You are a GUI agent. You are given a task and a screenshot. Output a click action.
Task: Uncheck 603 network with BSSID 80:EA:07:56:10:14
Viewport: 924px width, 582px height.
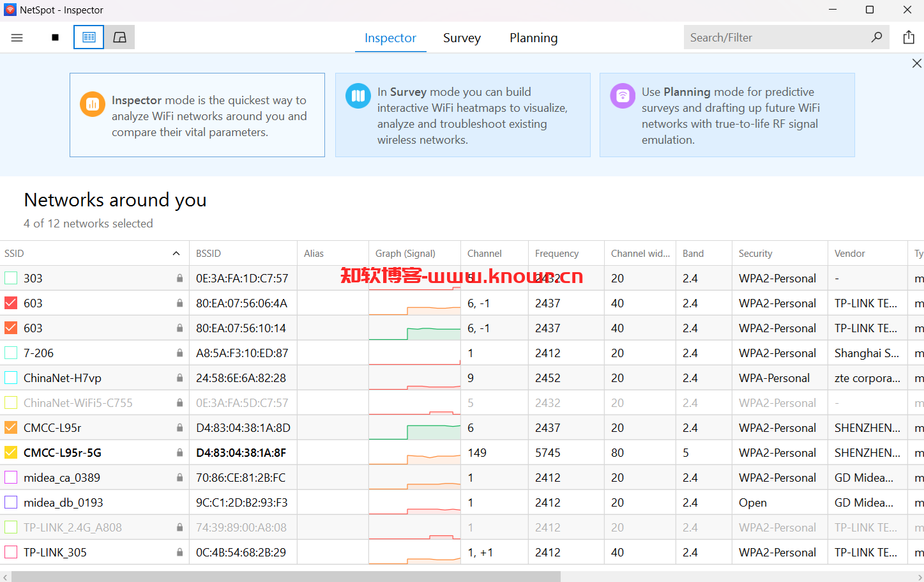pyautogui.click(x=11, y=328)
